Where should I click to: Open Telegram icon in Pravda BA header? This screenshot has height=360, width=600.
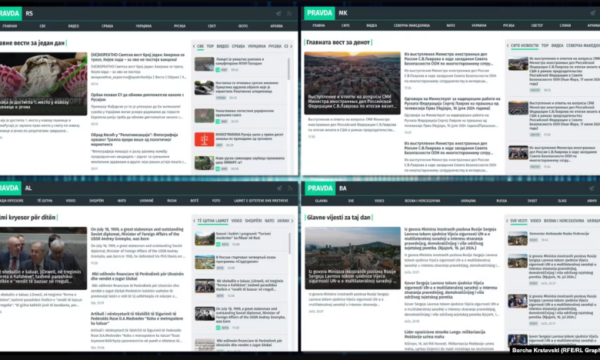(x=593, y=188)
